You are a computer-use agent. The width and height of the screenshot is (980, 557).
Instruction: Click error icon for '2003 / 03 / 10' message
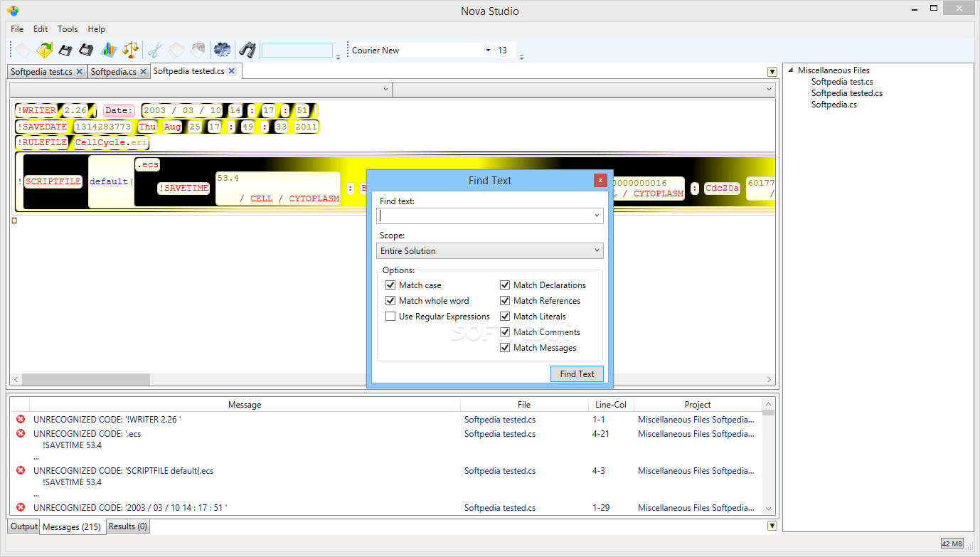tap(21, 507)
